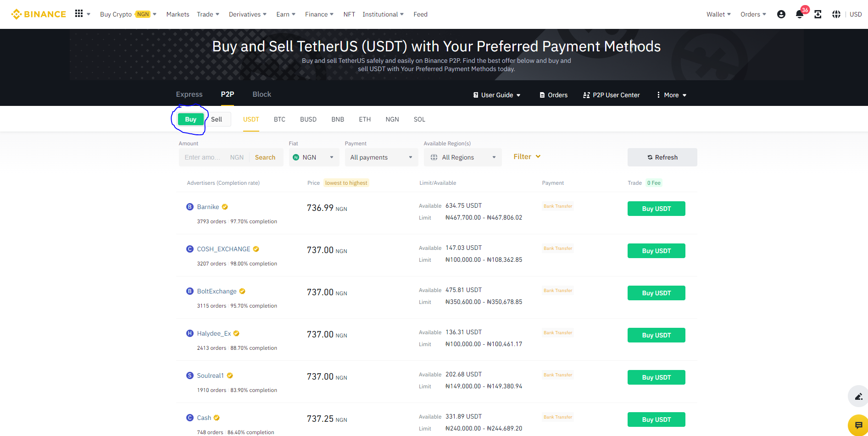Click Buy USDT for COSH_EXCHANGE
868x436 pixels.
point(656,251)
